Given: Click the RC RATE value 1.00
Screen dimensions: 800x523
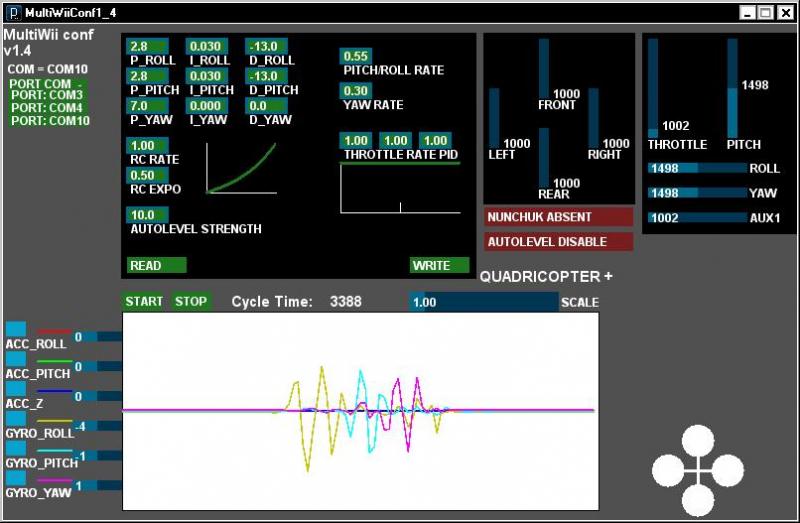Looking at the screenshot, I should [x=147, y=145].
